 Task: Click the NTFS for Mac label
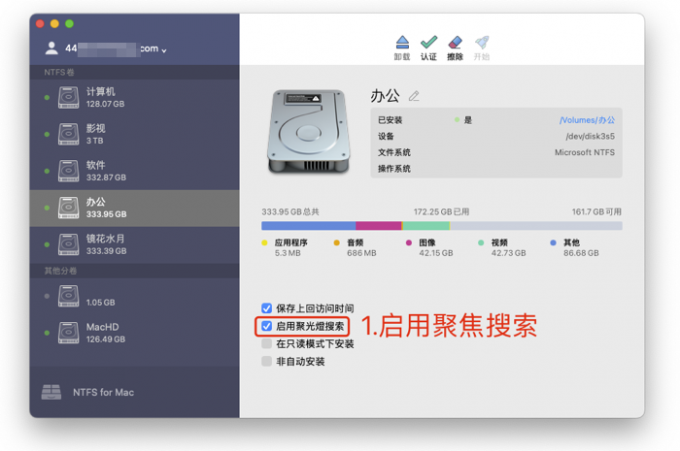pos(104,392)
